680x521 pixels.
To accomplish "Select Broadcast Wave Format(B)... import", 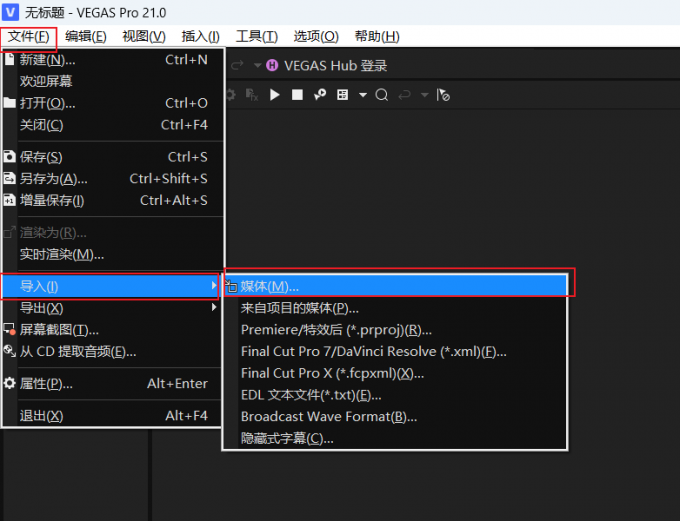I will click(395, 416).
